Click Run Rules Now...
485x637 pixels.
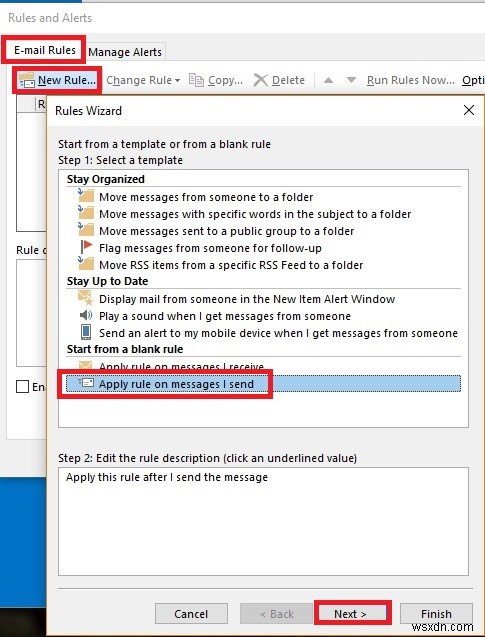[411, 80]
